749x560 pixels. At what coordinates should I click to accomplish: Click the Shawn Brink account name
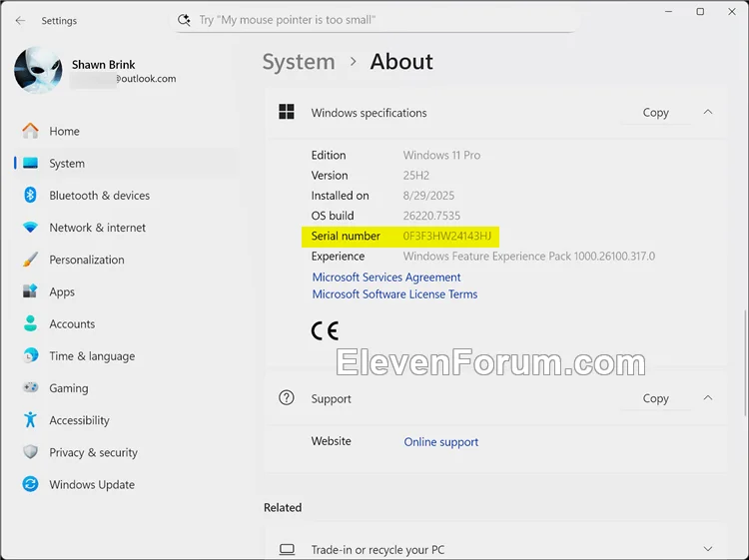103,65
